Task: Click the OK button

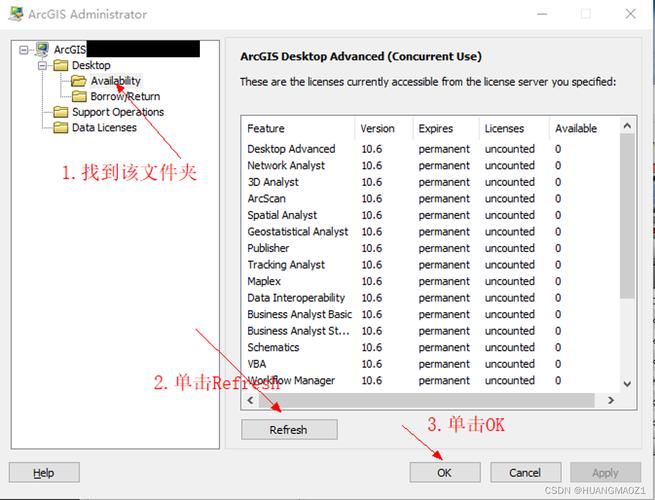Action: pos(444,472)
